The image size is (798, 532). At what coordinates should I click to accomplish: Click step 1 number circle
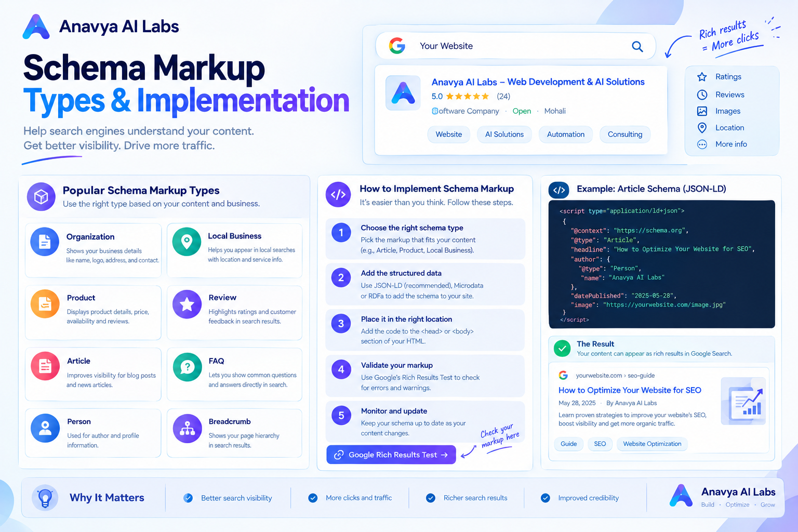coord(341,233)
